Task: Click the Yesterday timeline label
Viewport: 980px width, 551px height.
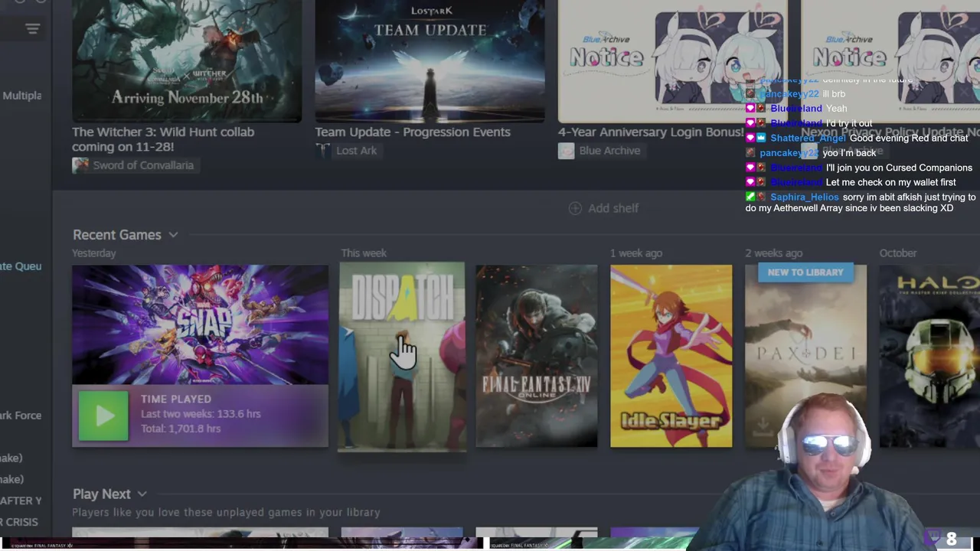Action: coord(94,253)
